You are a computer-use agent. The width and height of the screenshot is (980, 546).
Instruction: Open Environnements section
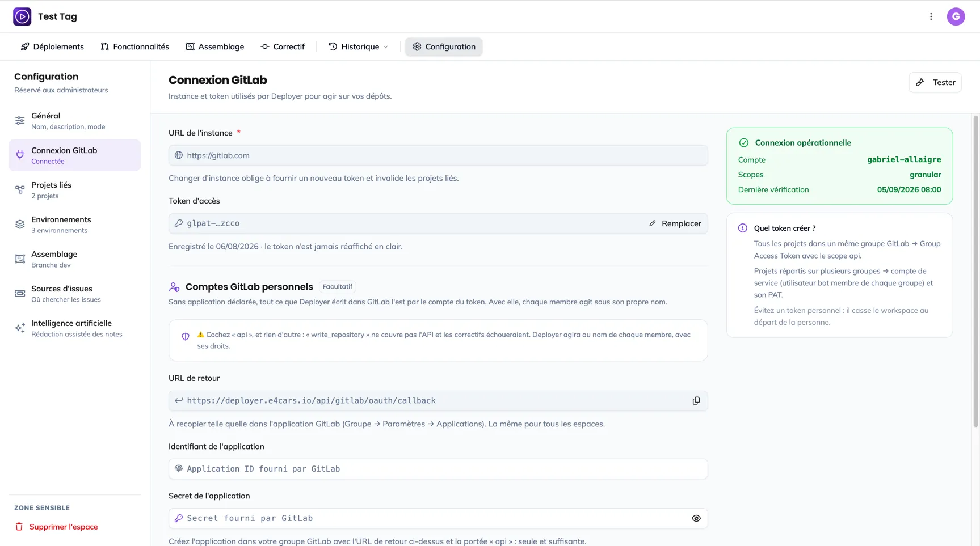(x=75, y=225)
